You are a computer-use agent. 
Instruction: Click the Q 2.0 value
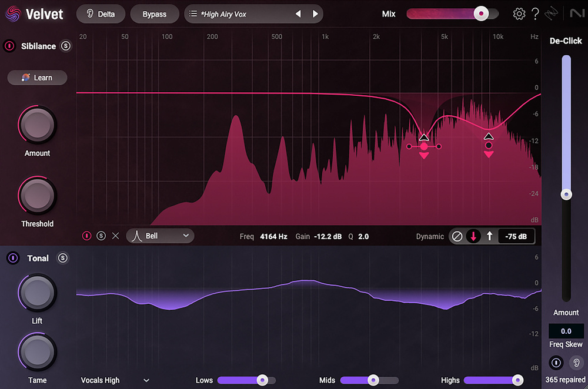363,236
